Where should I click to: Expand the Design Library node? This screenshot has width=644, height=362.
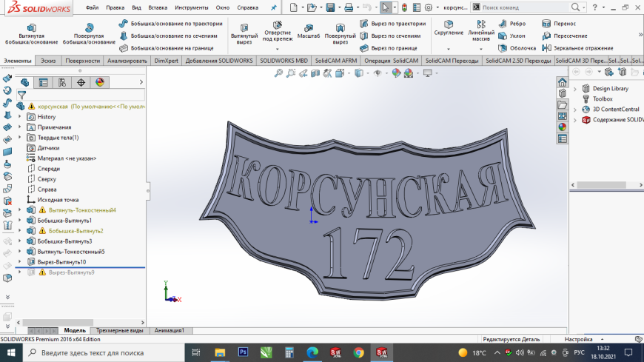575,88
